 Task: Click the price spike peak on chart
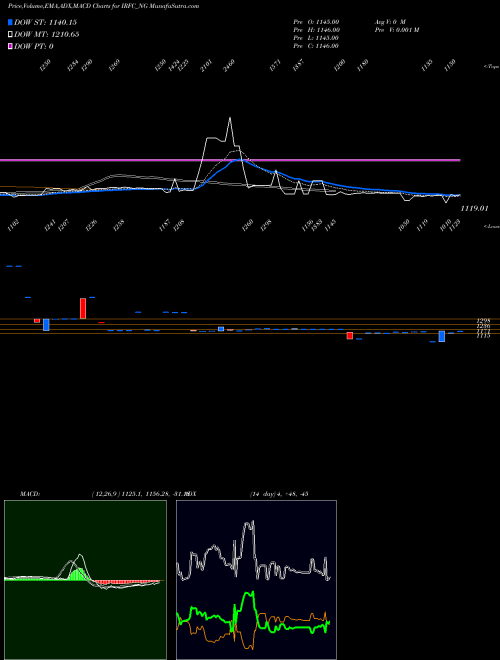tap(230, 118)
